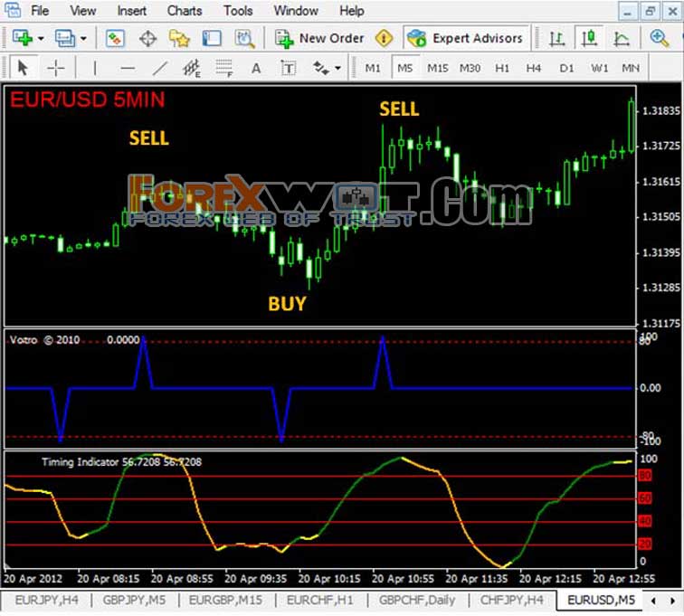Click the arrows objects icon

321,68
